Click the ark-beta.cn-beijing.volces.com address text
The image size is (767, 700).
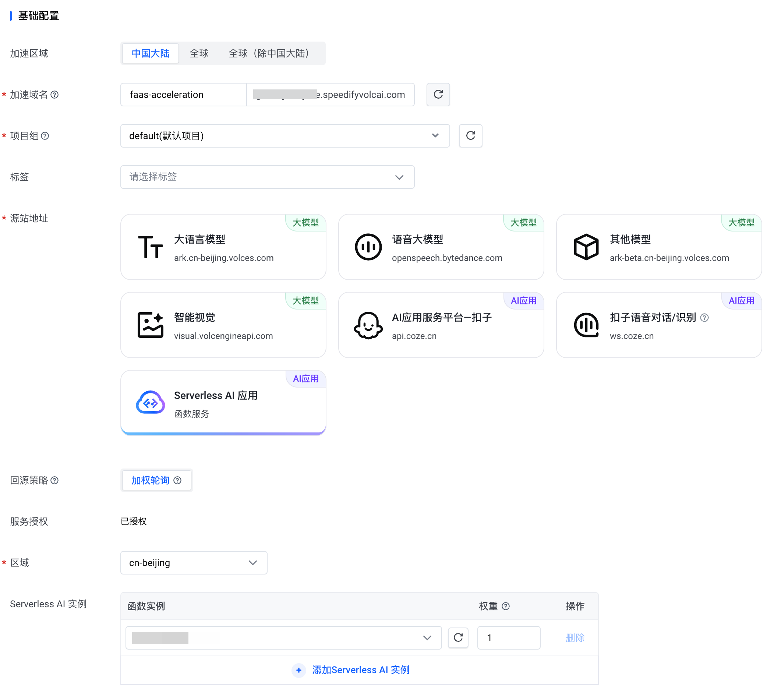(x=669, y=258)
